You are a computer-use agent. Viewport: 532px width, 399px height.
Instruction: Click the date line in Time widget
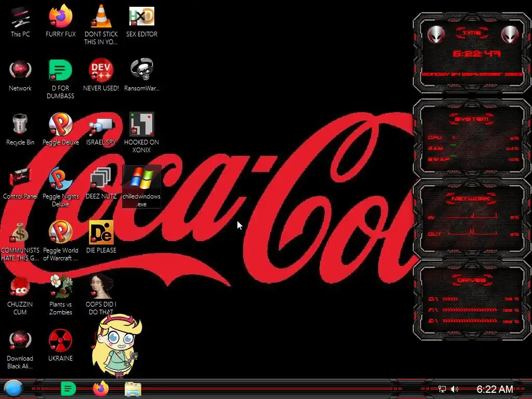click(x=472, y=74)
